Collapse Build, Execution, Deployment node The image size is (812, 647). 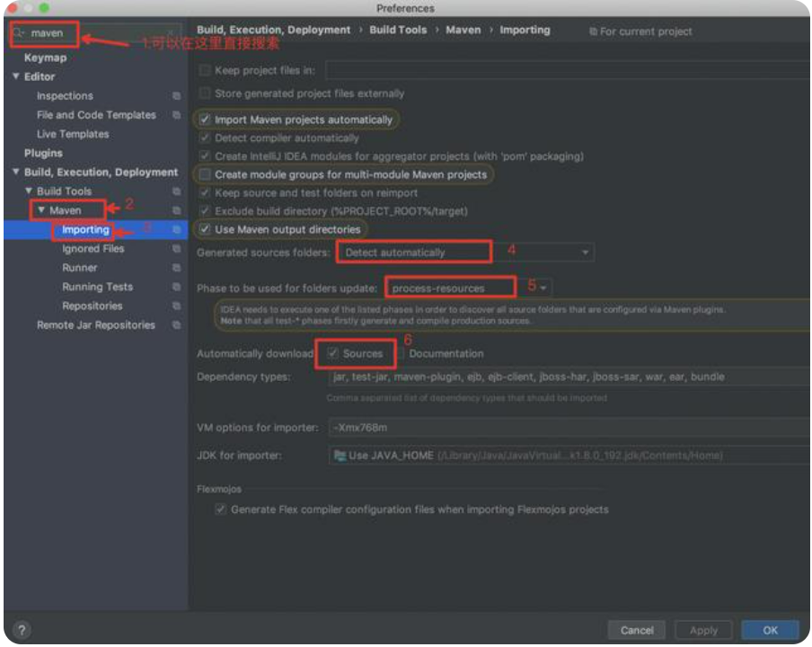pyautogui.click(x=16, y=172)
